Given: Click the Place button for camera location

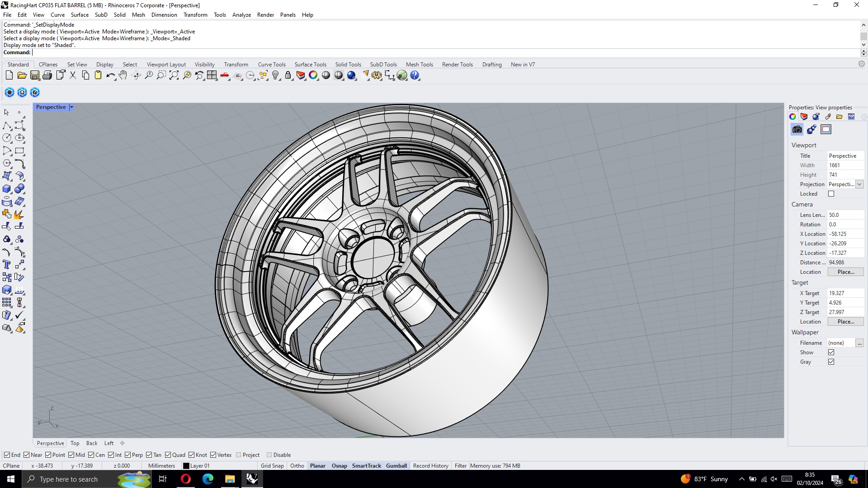Looking at the screenshot, I should pyautogui.click(x=845, y=272).
